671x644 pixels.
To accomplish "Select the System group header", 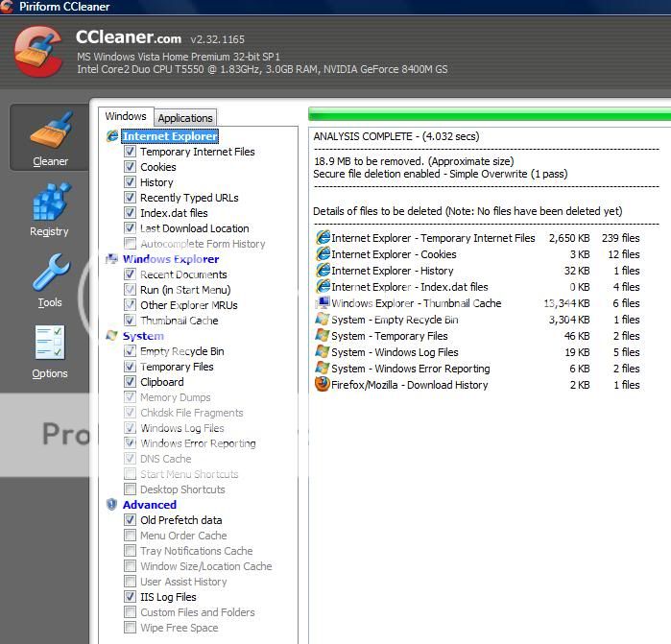I will (x=143, y=336).
